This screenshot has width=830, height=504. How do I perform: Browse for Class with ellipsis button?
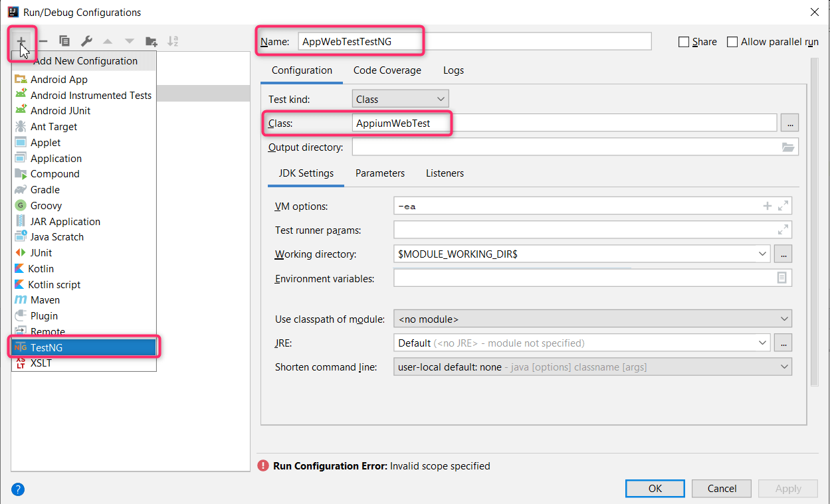789,123
